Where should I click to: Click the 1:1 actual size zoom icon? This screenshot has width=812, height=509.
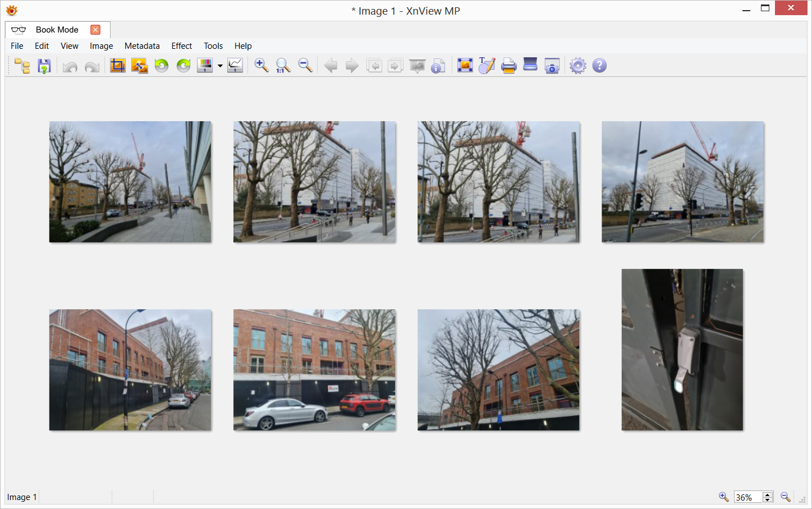click(x=283, y=66)
